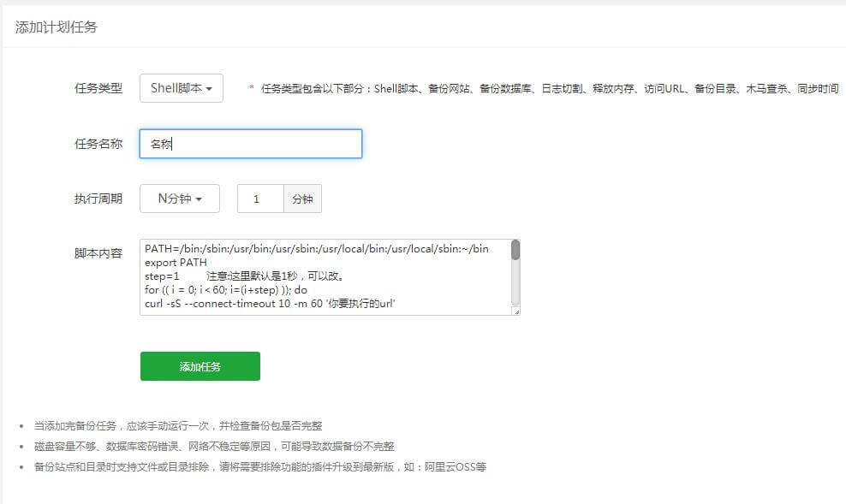Open the 执行周期 N分钟 dropdown
Viewport: 846px width, 504px height.
point(179,198)
